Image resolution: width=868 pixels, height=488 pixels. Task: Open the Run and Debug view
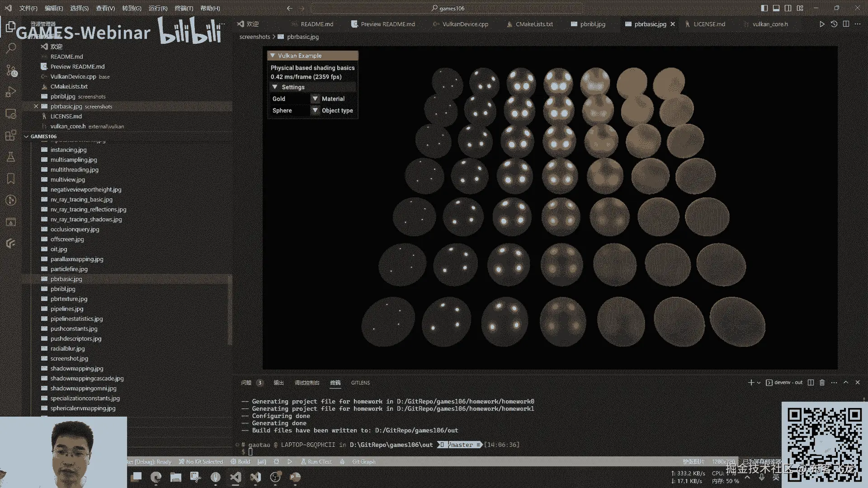click(x=11, y=92)
